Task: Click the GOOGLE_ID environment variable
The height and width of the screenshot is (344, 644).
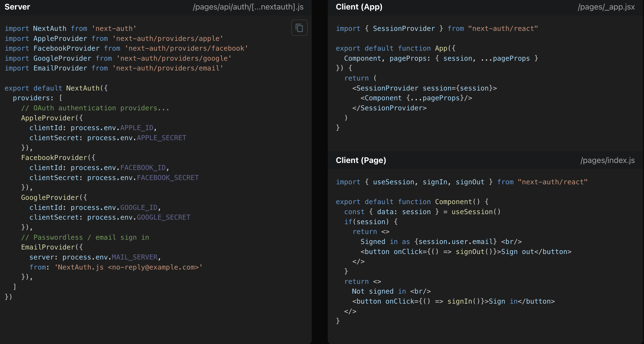Action: [139, 208]
